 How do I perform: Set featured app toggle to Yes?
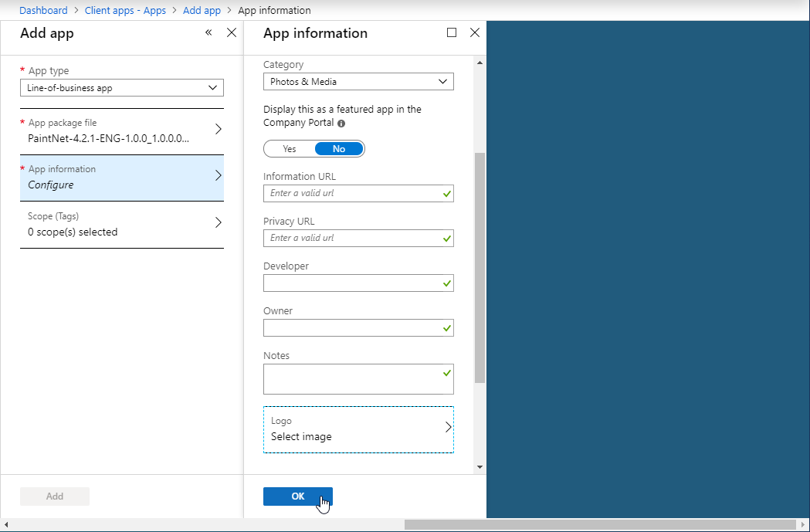point(290,149)
